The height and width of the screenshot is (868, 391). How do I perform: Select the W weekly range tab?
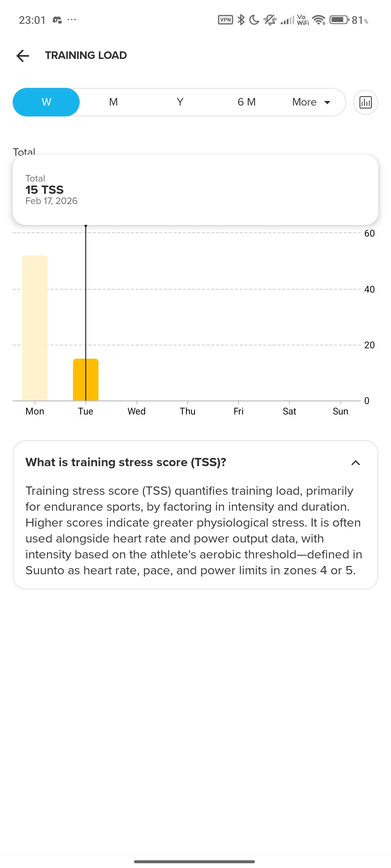(x=46, y=102)
